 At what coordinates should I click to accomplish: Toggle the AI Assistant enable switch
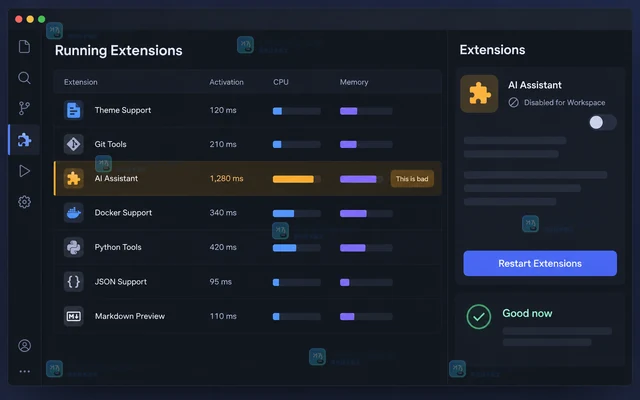602,122
